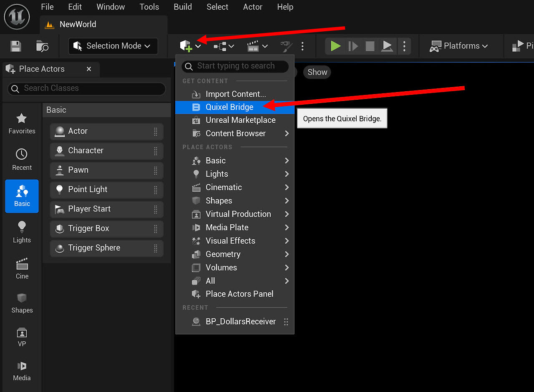Select the Lights bulb category in sidebar

pyautogui.click(x=22, y=233)
